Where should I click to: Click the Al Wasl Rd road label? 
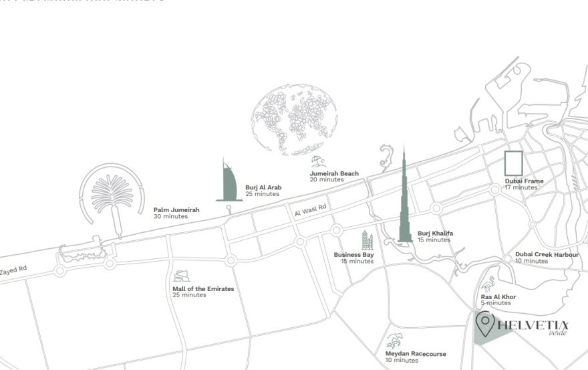tap(310, 210)
